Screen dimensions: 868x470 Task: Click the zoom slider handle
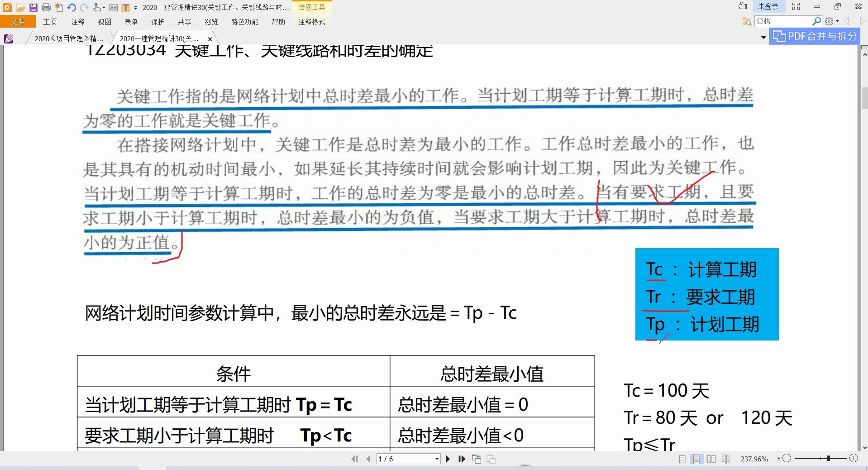[x=828, y=459]
